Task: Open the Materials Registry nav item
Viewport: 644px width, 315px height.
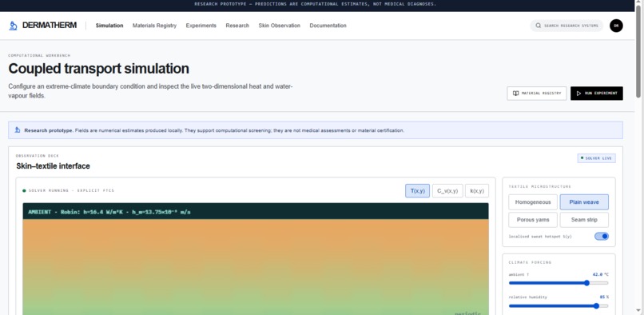Action: tap(154, 26)
